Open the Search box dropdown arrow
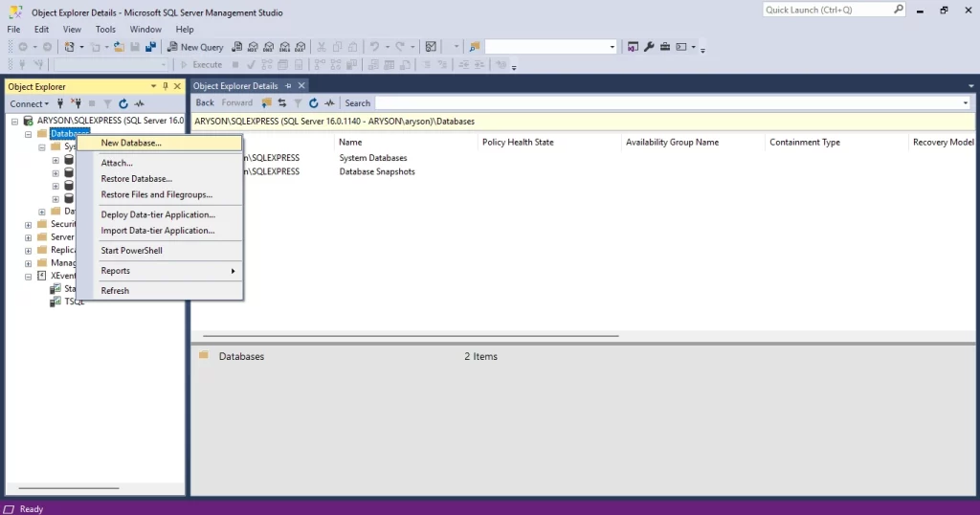The height and width of the screenshot is (515, 980). tap(965, 103)
